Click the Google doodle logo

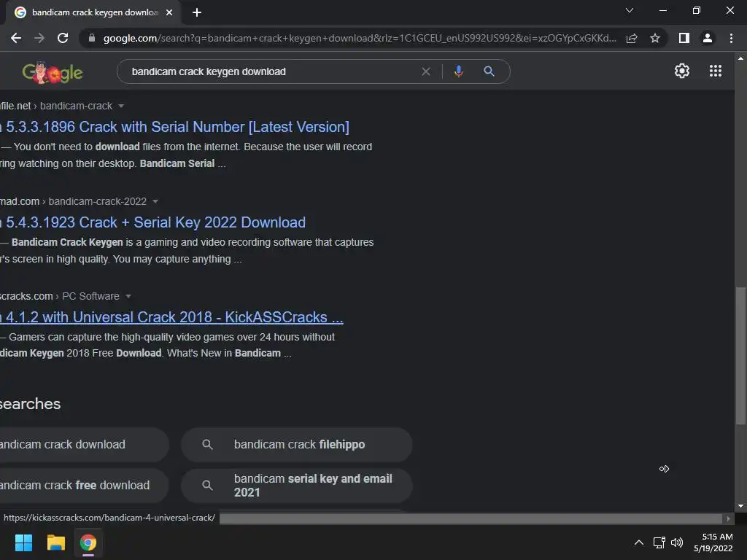click(x=53, y=72)
